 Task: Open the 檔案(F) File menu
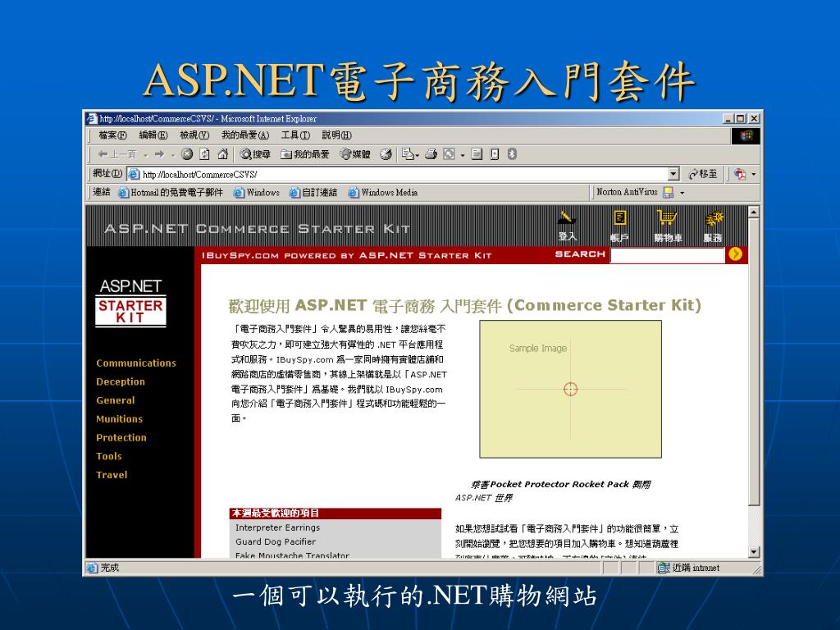[x=112, y=135]
